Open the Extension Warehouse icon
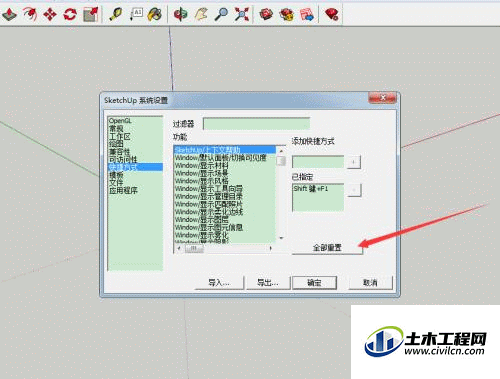 [x=287, y=14]
